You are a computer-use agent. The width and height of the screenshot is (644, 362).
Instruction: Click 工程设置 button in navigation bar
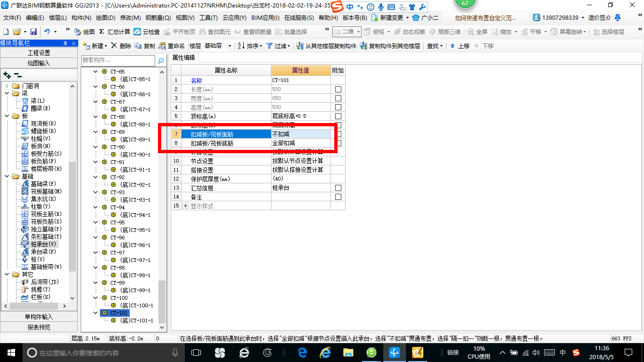click(x=39, y=53)
